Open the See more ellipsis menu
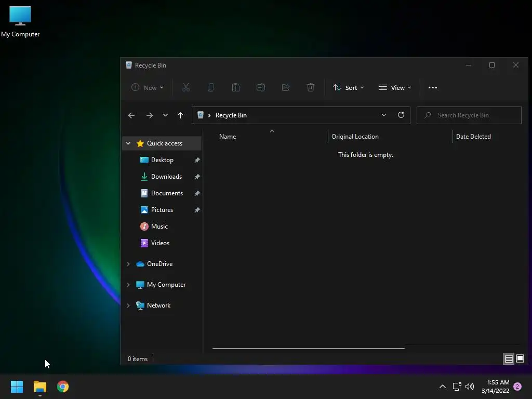The width and height of the screenshot is (532, 399). pos(433,87)
